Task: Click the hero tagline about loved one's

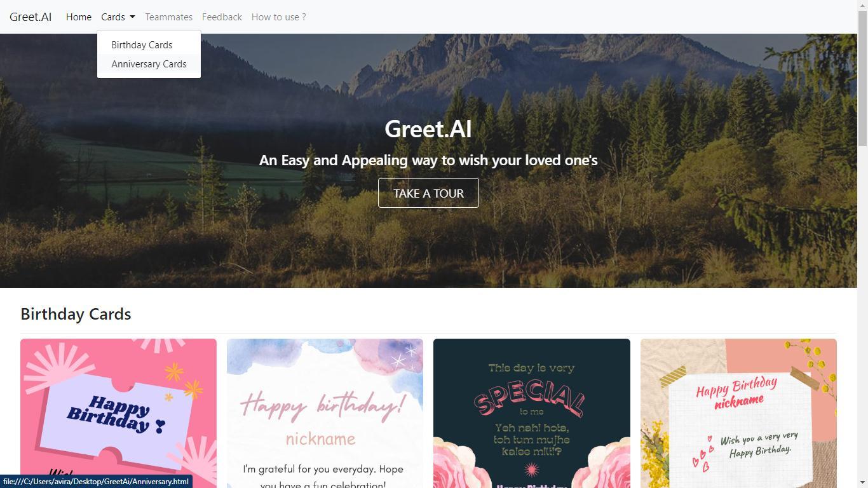Action: [x=428, y=160]
